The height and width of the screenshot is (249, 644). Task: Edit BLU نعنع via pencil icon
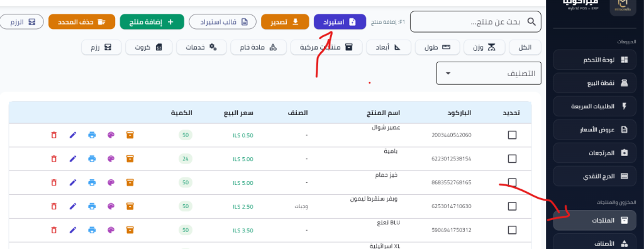(73, 230)
